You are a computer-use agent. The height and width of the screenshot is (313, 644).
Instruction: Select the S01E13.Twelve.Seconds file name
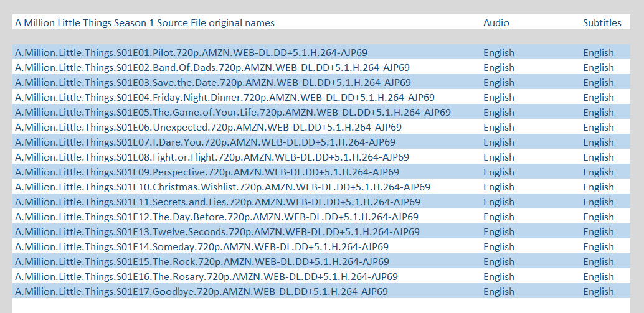[x=217, y=232]
